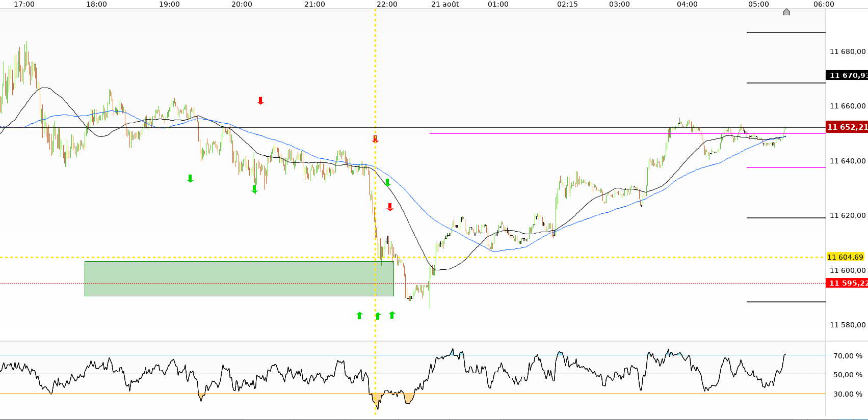
Task: Select the orange 30 % line in the oscillator panel
Action: [x=413, y=393]
